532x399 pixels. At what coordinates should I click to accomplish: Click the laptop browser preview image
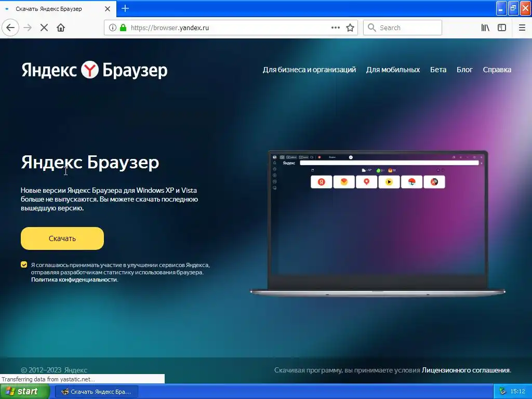378,222
